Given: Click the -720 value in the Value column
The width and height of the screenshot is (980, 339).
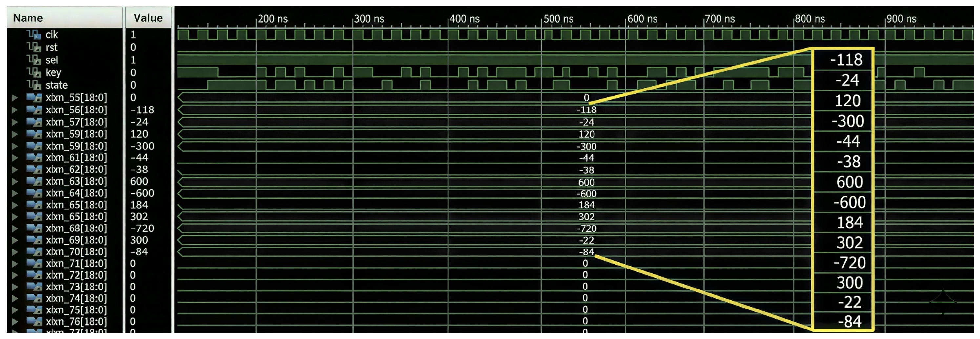Looking at the screenshot, I should tap(142, 228).
